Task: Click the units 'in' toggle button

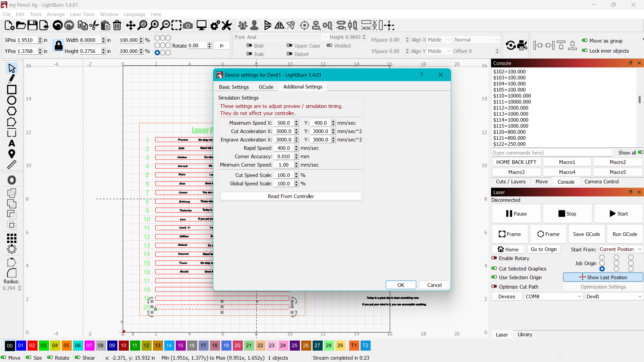Action: point(222,46)
